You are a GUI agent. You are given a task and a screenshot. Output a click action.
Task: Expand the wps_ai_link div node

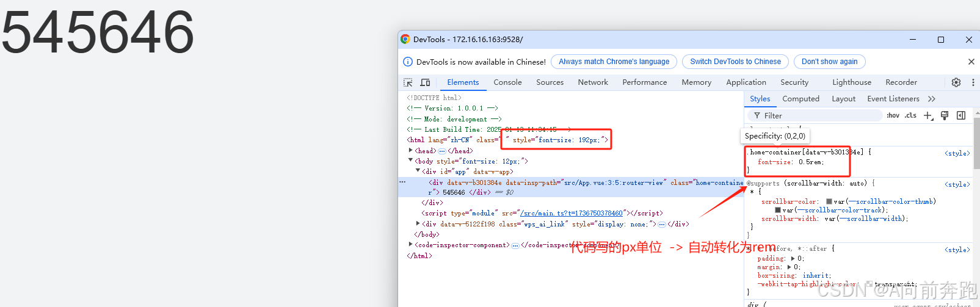pyautogui.click(x=418, y=223)
